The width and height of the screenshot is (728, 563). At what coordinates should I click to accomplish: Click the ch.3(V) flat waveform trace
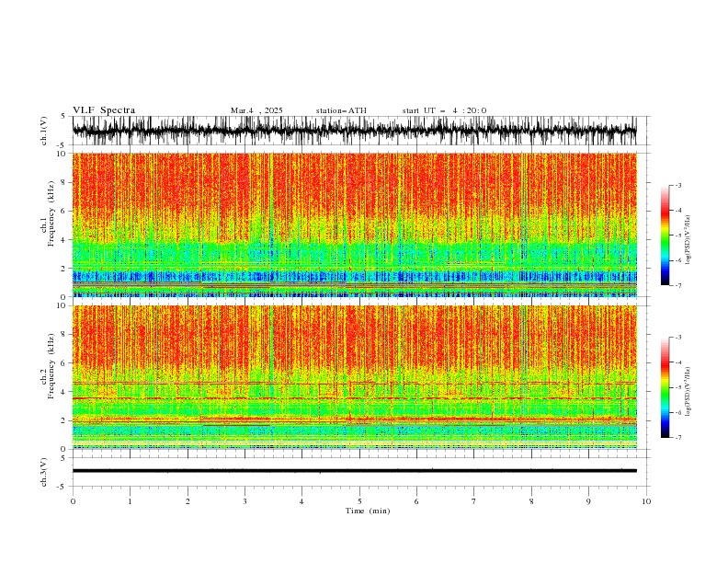click(x=355, y=471)
